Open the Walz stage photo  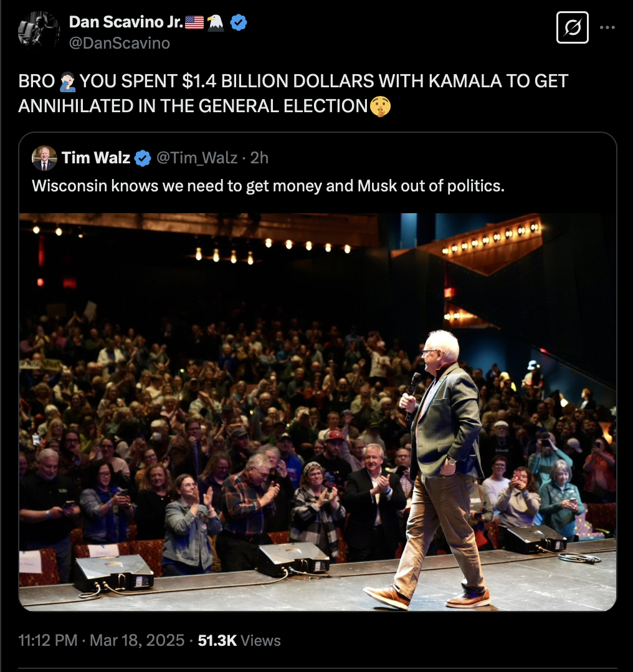pos(317,412)
